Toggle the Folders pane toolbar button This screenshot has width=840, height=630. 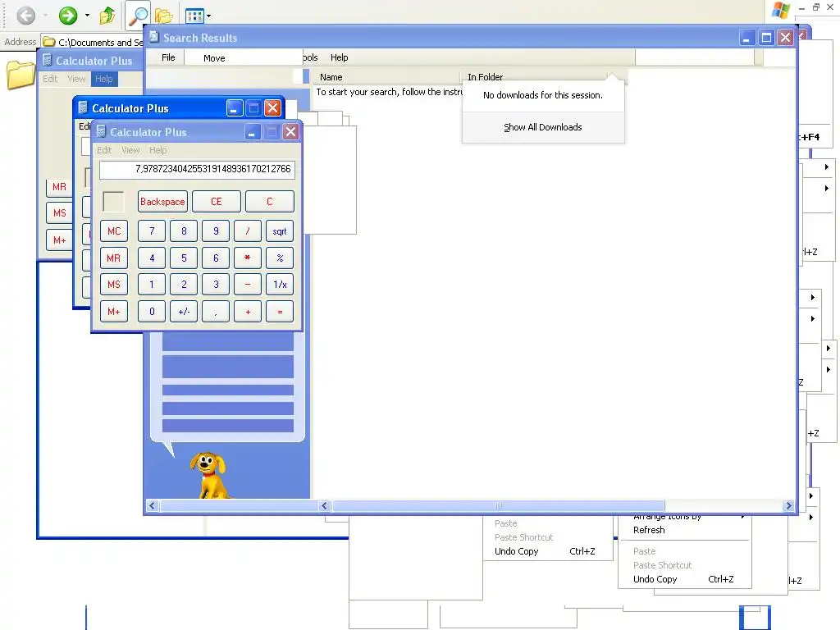pyautogui.click(x=164, y=16)
